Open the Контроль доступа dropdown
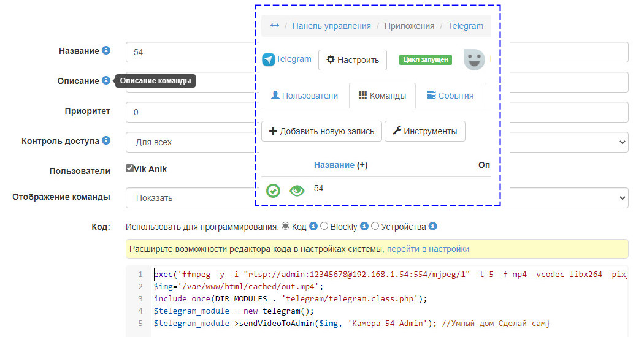The image size is (644, 337). (377, 142)
